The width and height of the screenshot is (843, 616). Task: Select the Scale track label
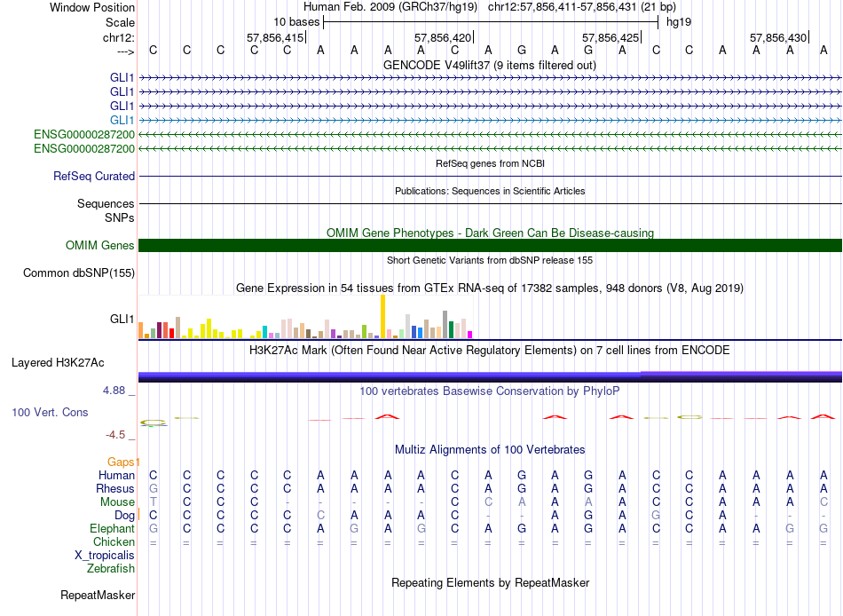tap(120, 22)
